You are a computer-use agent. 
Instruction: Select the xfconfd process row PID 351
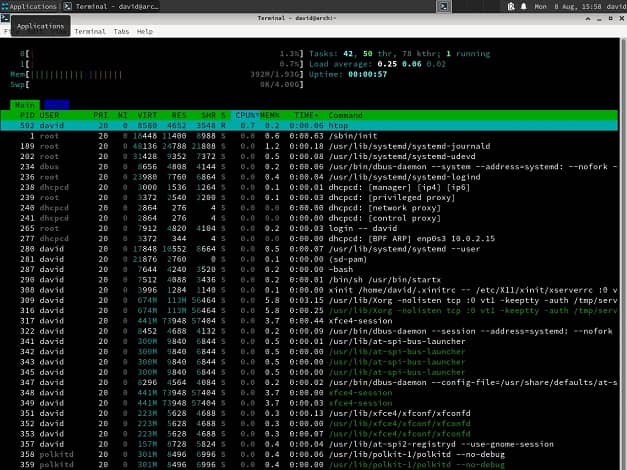click(309, 413)
